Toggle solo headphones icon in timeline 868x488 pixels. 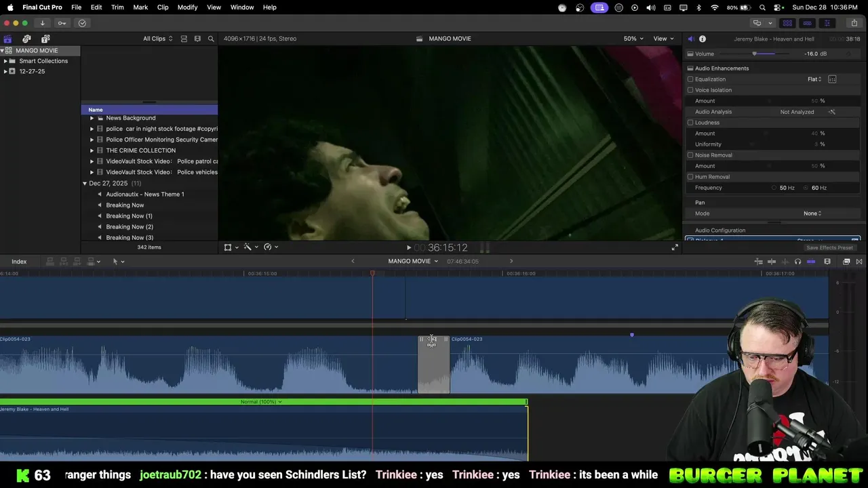(797, 262)
